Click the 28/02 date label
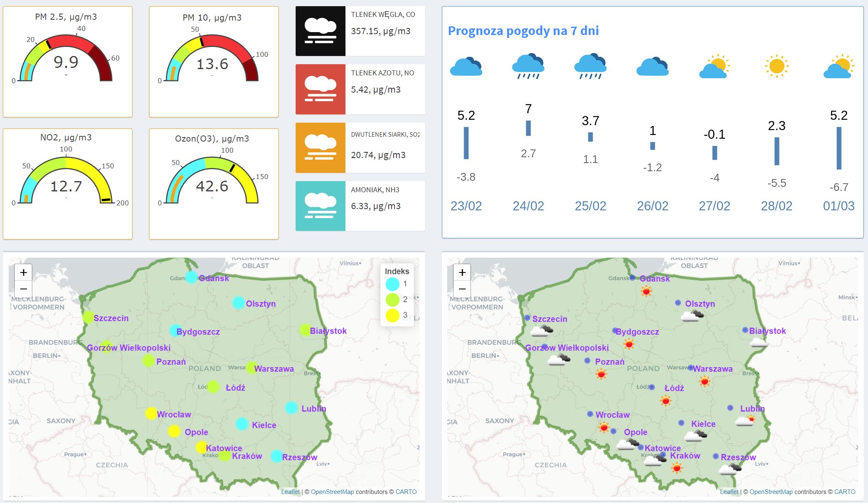This screenshot has width=868, height=503. [777, 206]
